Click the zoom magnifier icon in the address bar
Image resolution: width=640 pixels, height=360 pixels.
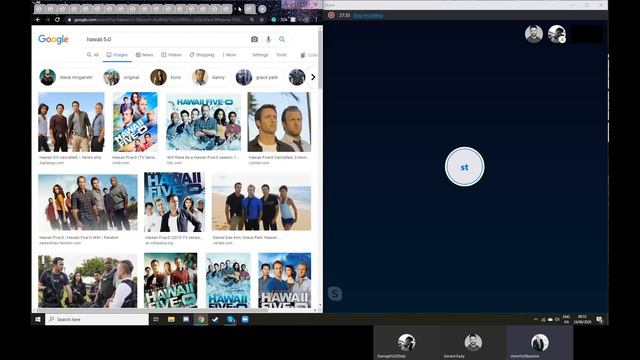tap(252, 20)
